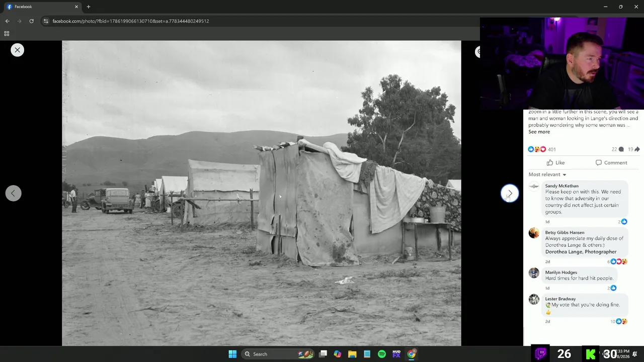Open a new browser tab with plus
This screenshot has width=644, height=362.
[89, 7]
